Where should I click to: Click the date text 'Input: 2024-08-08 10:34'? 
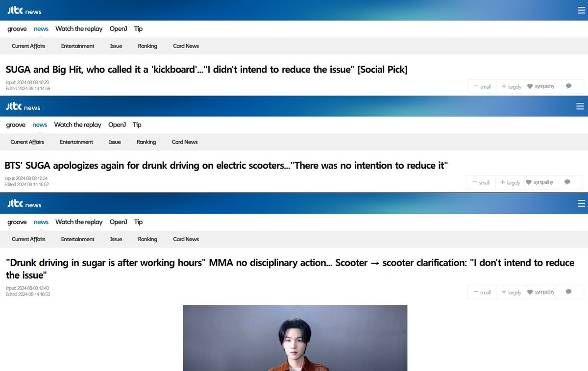click(x=26, y=178)
